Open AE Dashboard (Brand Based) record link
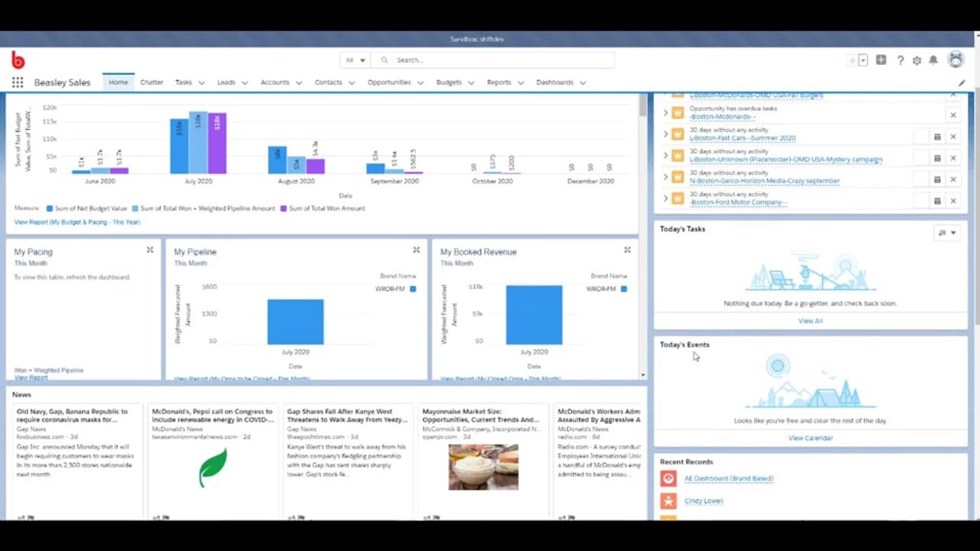The width and height of the screenshot is (980, 551). [729, 478]
